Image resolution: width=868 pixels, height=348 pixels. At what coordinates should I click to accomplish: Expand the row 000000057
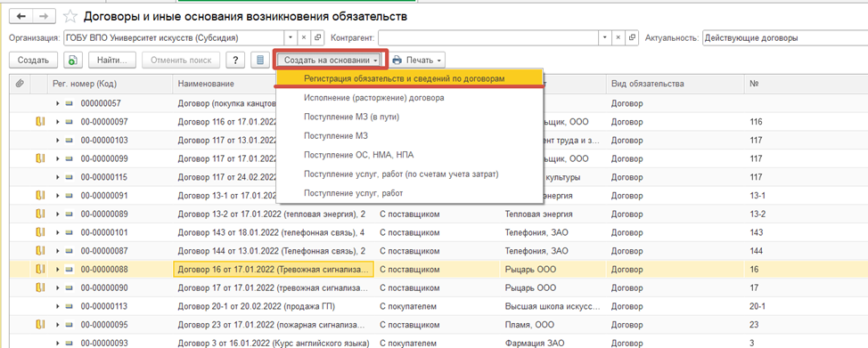58,103
